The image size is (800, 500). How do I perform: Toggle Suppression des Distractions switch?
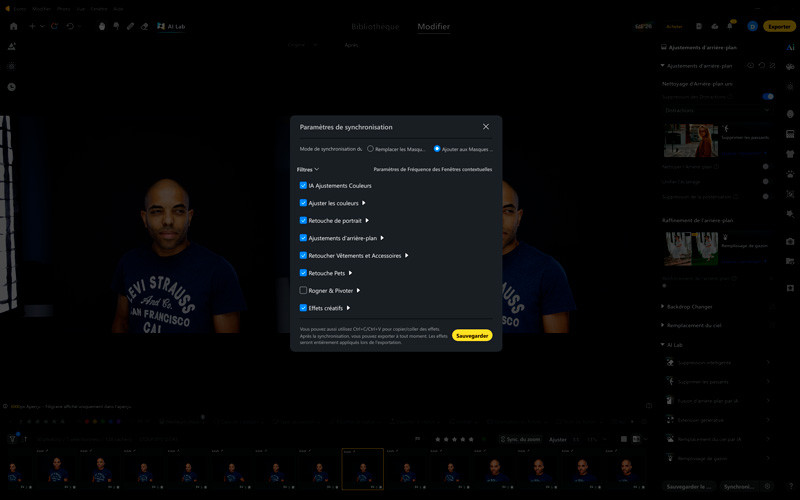[x=768, y=96]
